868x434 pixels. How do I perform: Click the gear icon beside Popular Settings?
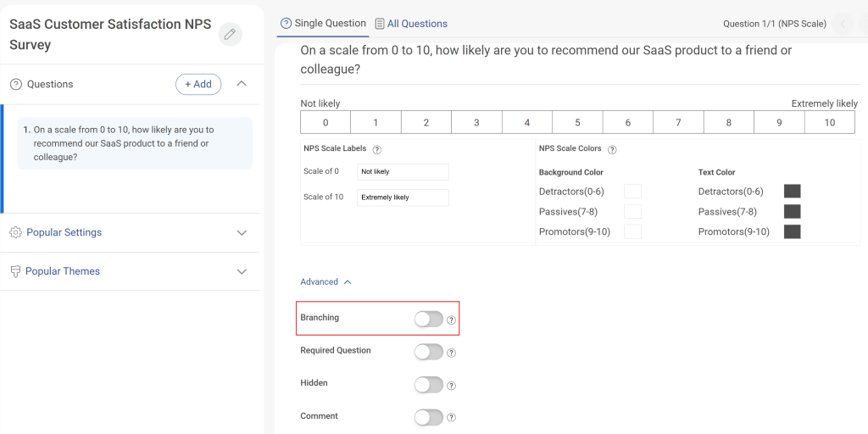tap(15, 232)
